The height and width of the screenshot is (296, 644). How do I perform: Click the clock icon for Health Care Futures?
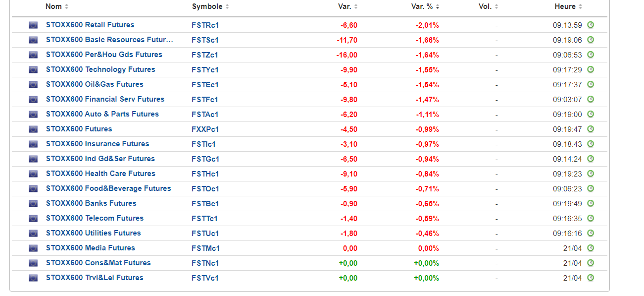[590, 174]
